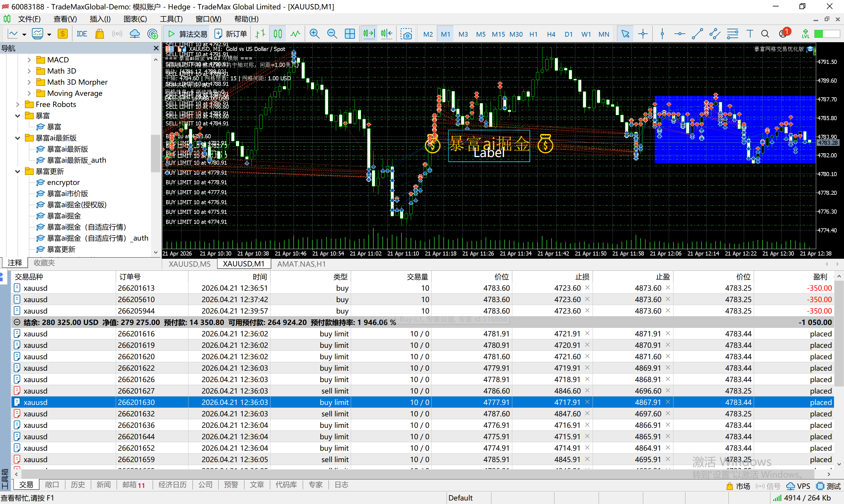Select the trendline drawing tool
This screenshot has width=844, height=504.
tap(697, 34)
